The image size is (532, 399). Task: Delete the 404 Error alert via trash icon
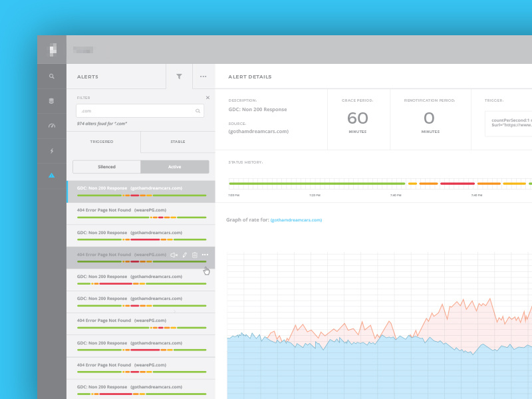point(194,255)
